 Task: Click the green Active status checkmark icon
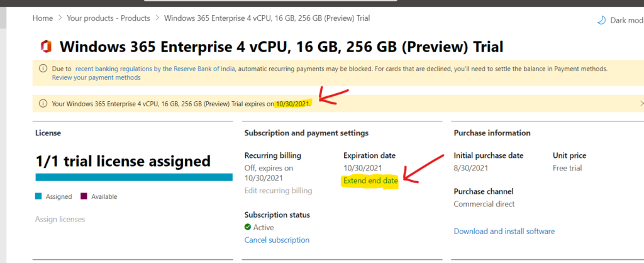click(248, 227)
